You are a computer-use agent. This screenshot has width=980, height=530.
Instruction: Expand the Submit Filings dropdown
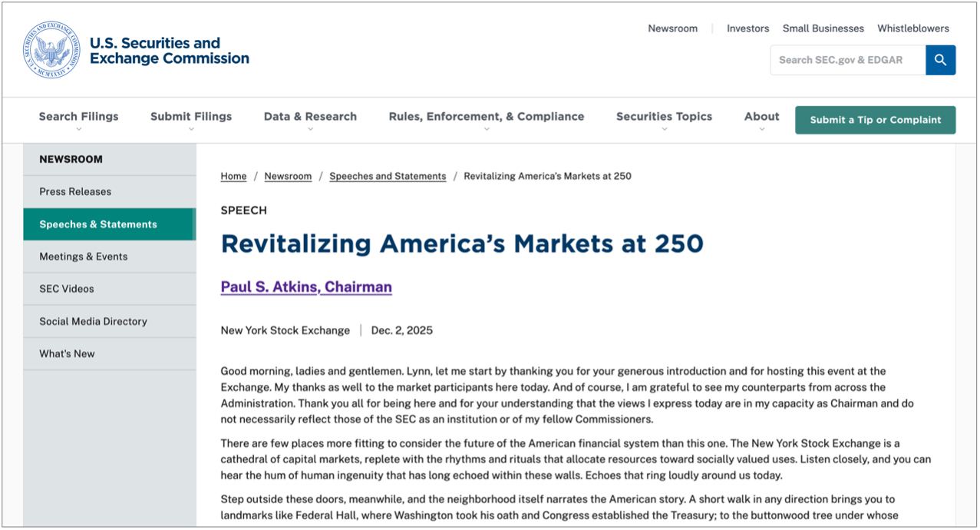click(x=190, y=117)
